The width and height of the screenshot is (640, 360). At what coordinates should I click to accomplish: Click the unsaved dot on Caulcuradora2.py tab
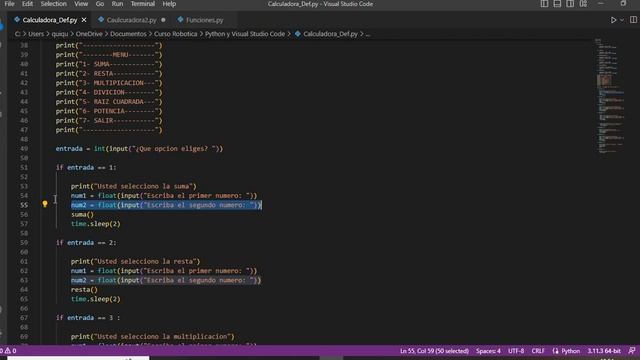(x=163, y=20)
